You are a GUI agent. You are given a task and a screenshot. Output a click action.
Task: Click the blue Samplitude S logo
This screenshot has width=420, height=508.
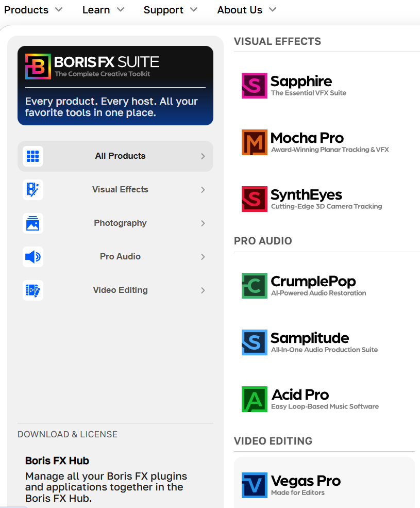pos(255,342)
